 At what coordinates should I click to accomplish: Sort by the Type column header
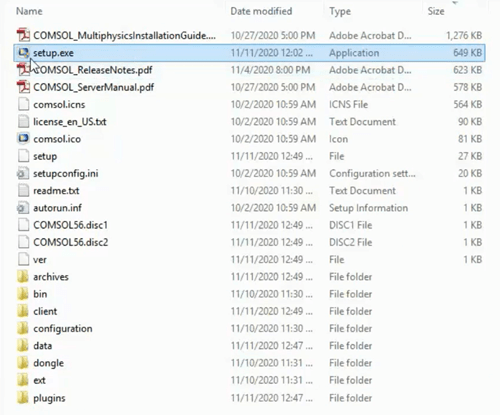click(x=340, y=12)
